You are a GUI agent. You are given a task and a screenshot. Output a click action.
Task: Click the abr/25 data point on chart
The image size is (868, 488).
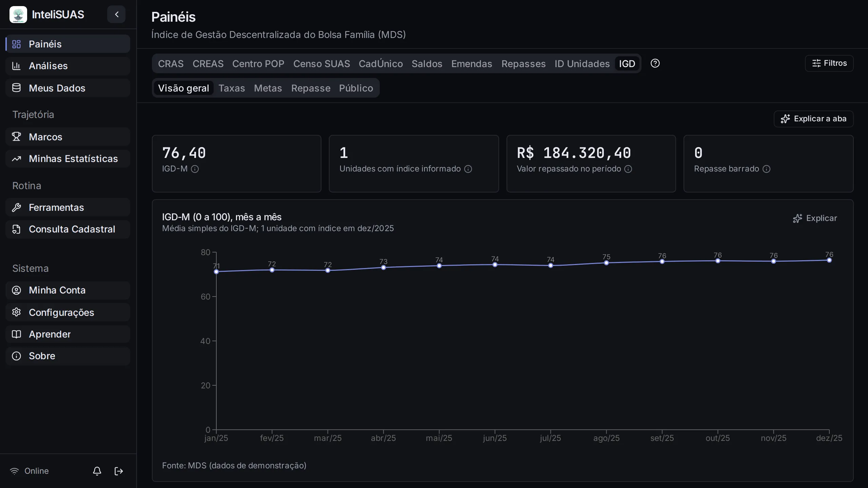pos(383,267)
